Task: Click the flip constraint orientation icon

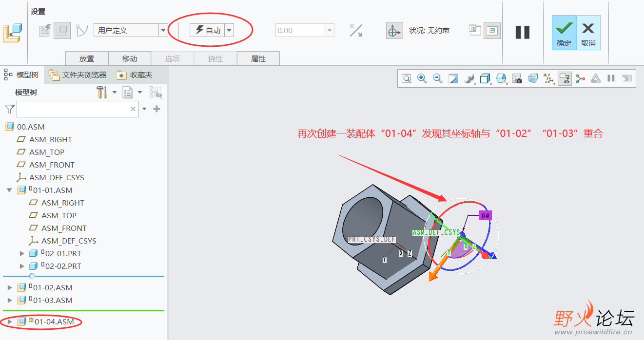Action: coord(356,31)
